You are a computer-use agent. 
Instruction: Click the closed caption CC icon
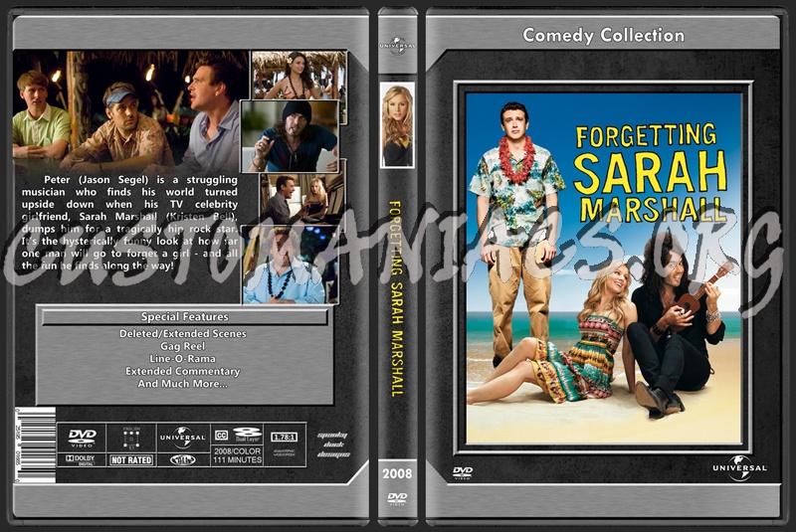tap(221, 436)
